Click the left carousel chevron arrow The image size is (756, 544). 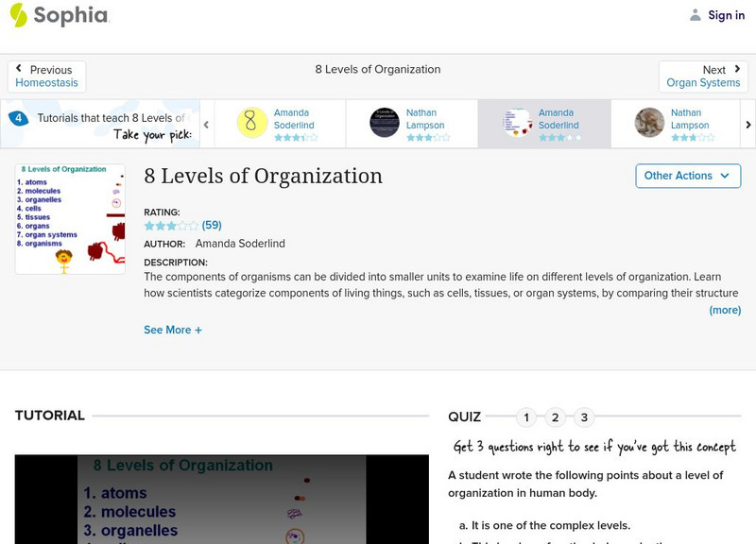coord(207,123)
